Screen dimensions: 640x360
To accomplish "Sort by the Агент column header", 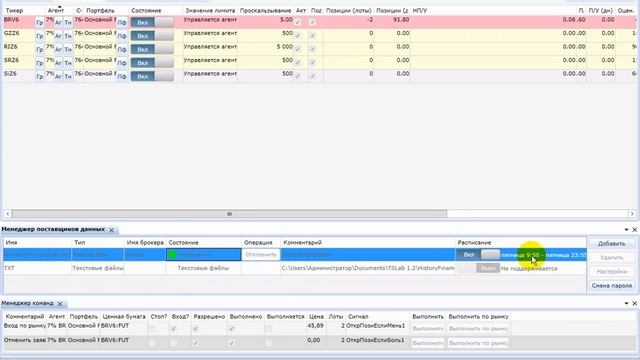I will coord(56,11).
